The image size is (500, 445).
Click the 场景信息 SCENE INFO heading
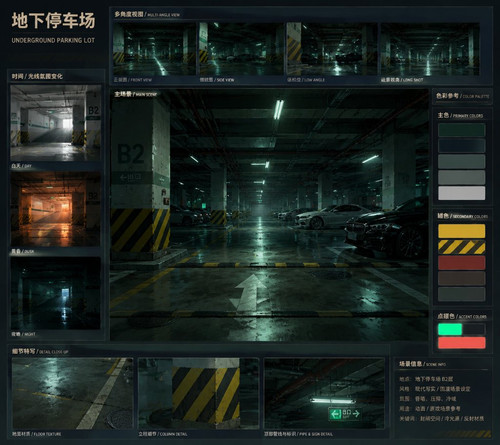423,364
